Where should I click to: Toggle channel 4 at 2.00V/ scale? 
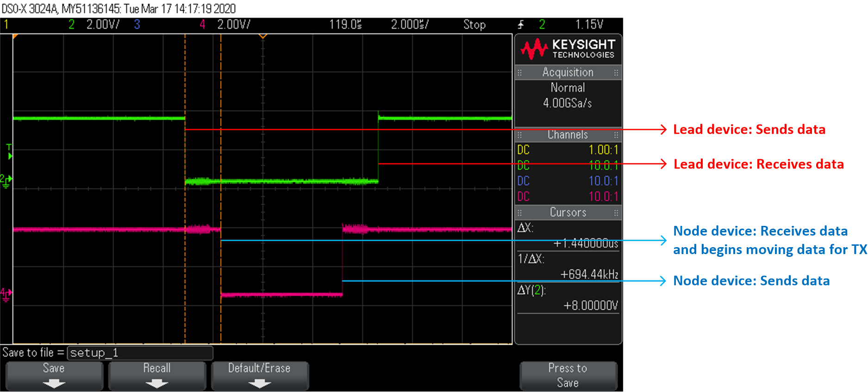click(x=225, y=25)
